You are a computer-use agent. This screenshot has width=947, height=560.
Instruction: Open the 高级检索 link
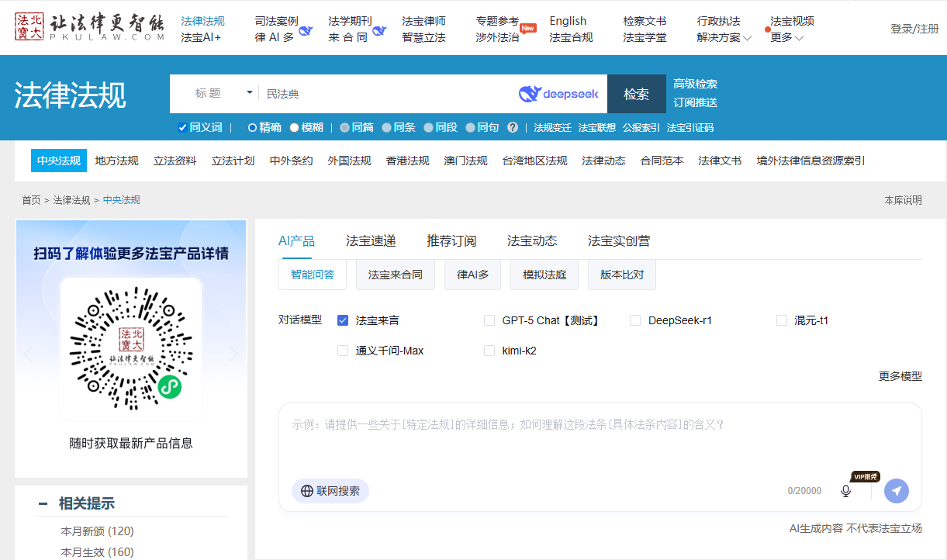coord(695,84)
